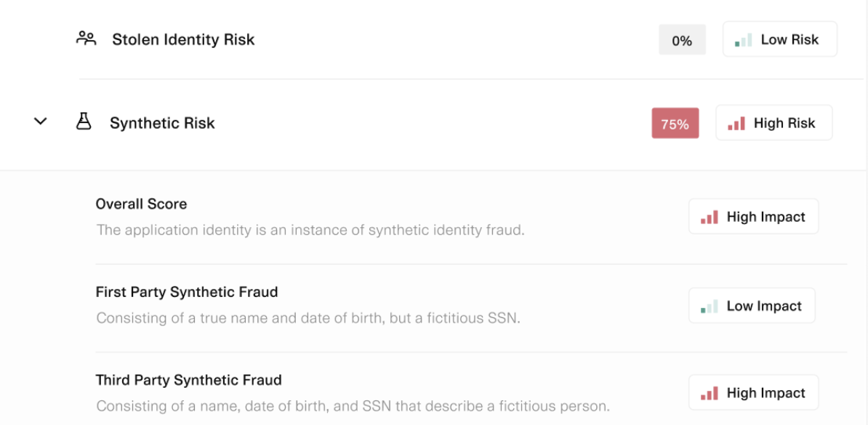Select First Party Synthetic Fraud heading
Image resolution: width=868 pixels, height=425 pixels.
click(x=187, y=292)
